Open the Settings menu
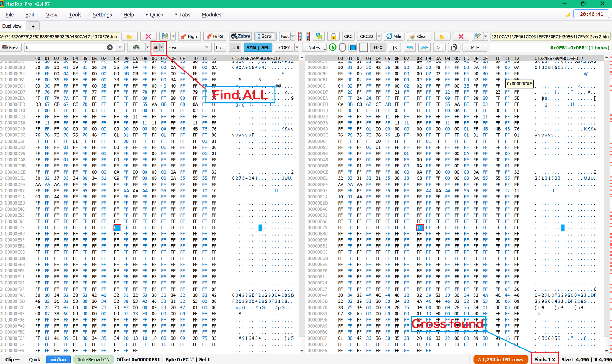The height and width of the screenshot is (364, 612). point(103,15)
